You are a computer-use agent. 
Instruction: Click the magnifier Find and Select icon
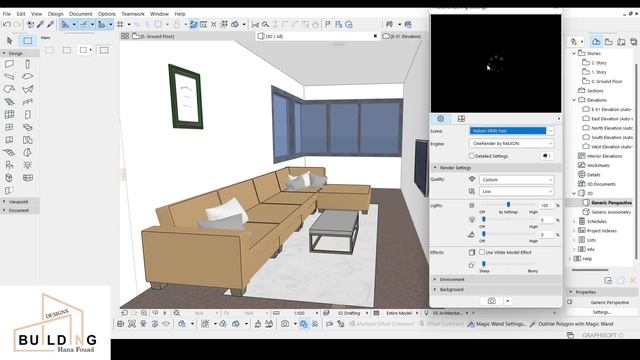(x=265, y=24)
